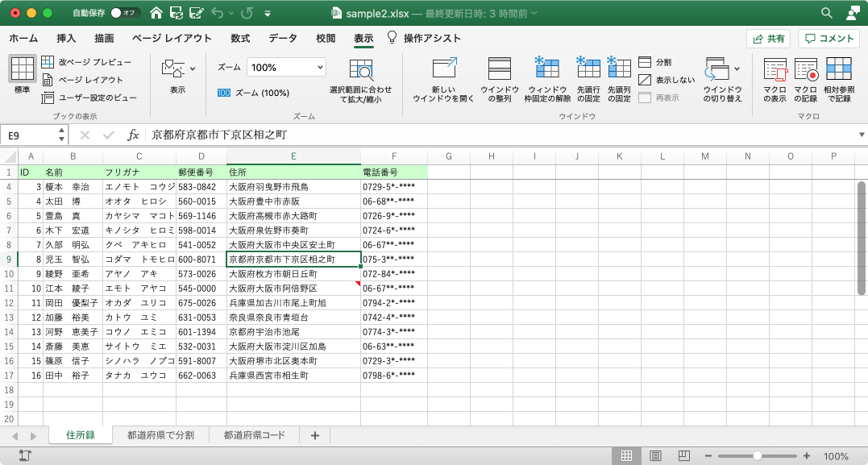Toggle 自動保存 switch
The width and height of the screenshot is (868, 465).
click(x=125, y=13)
